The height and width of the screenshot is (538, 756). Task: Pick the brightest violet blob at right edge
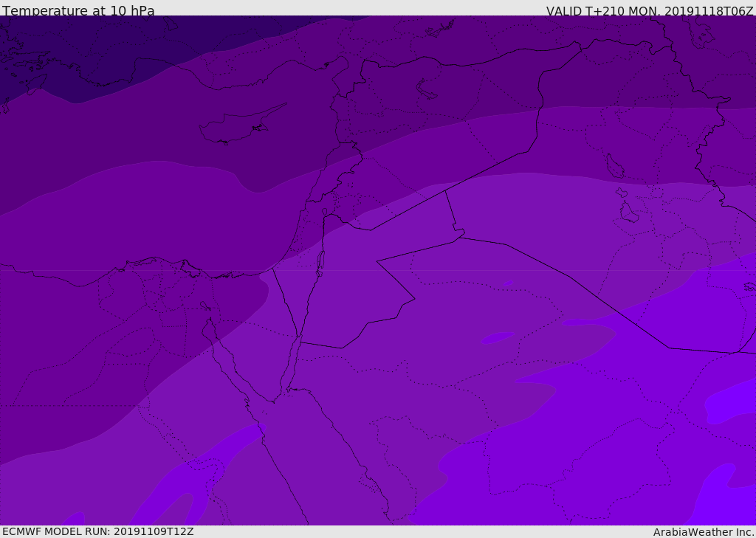coord(730,400)
